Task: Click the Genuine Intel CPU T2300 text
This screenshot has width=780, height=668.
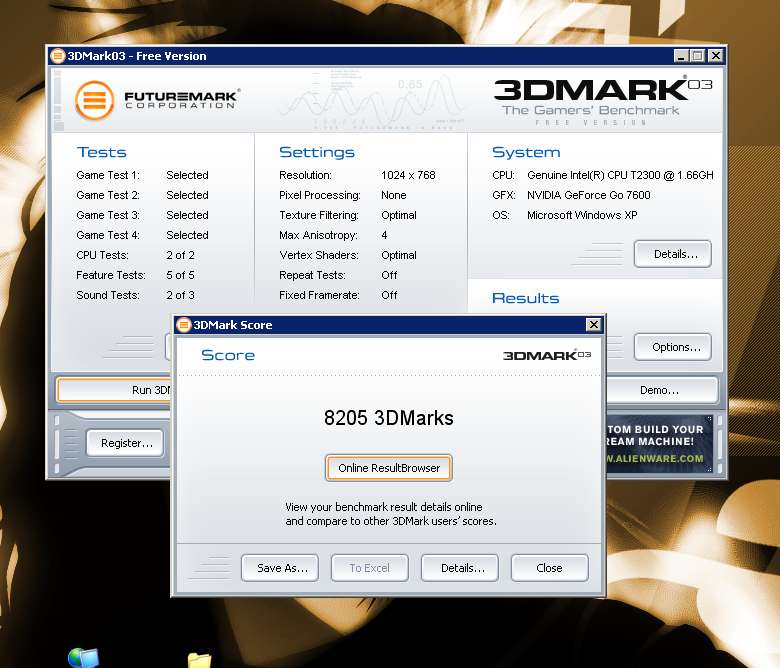Action: (x=620, y=175)
